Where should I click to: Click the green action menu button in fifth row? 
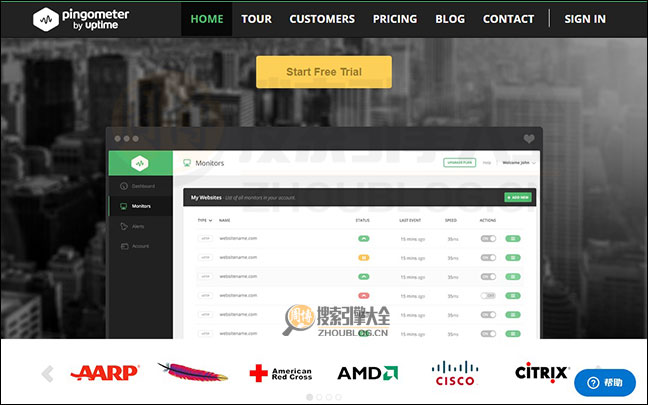513,314
